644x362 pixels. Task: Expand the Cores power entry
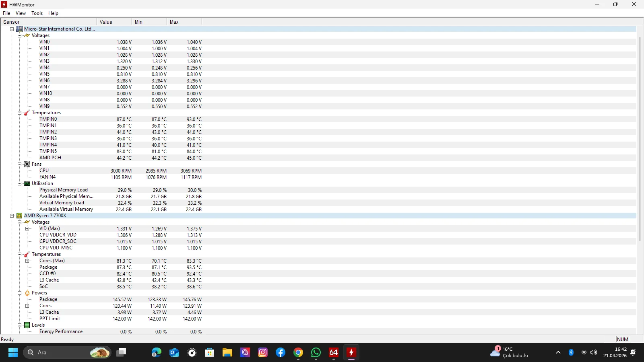[x=27, y=306]
